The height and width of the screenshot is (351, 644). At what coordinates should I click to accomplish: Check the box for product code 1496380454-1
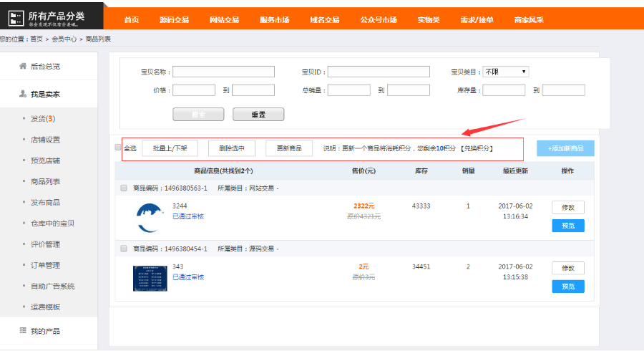(124, 249)
